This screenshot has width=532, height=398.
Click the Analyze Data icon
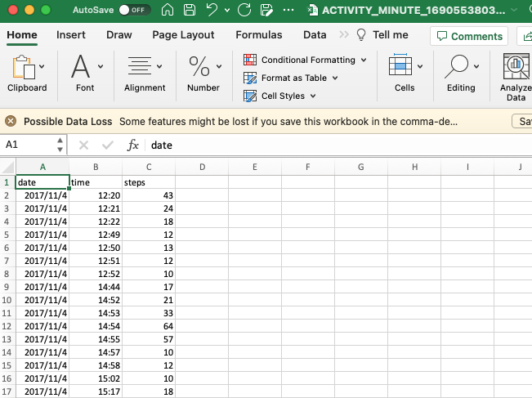coord(516,66)
